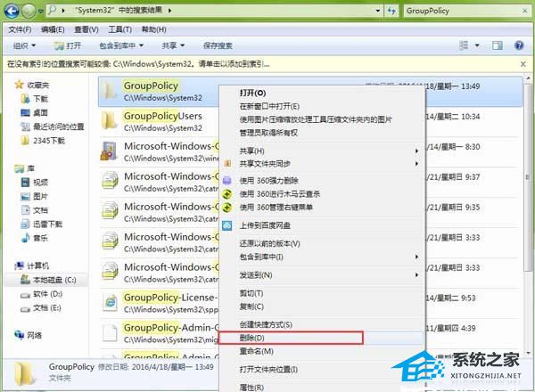This screenshot has width=535, height=392.
Task: Select 收藏夹 in the navigation pane
Action: 32,85
